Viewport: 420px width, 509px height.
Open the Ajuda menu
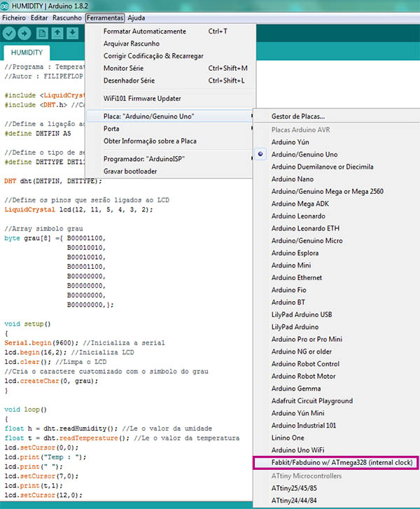click(136, 18)
